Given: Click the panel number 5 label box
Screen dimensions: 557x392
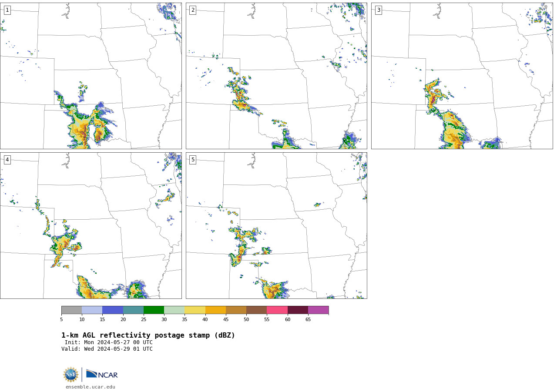Looking at the screenshot, I should click(x=193, y=160).
